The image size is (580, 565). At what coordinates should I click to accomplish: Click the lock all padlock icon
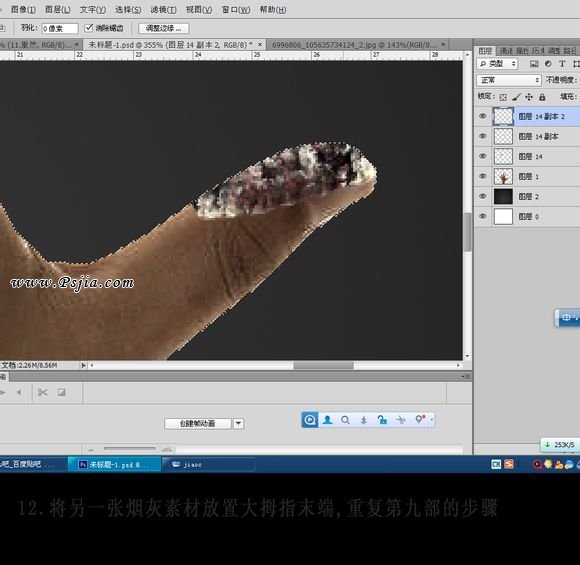click(542, 97)
